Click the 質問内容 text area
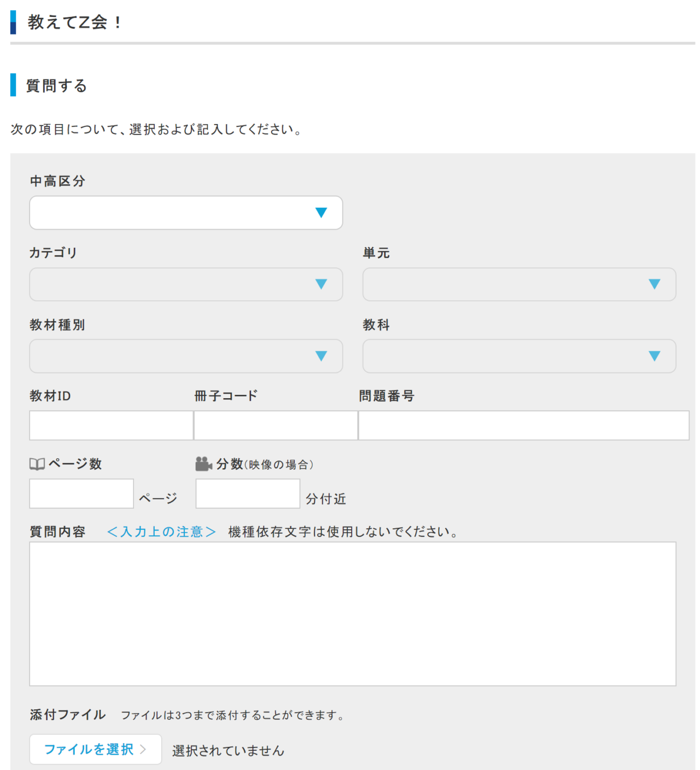The image size is (700, 770). point(353,614)
